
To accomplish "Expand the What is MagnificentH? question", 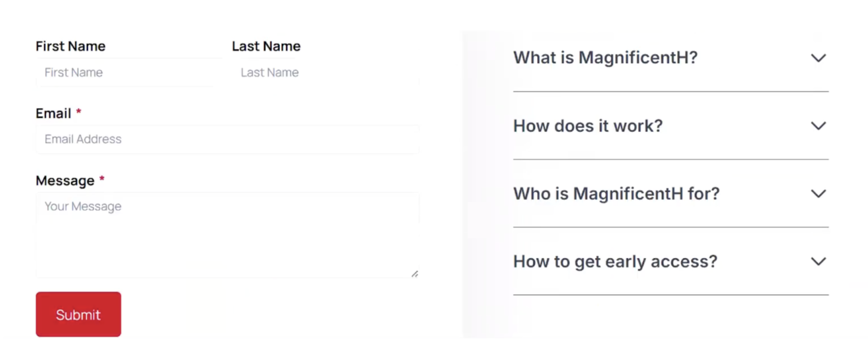I will tap(605, 58).
